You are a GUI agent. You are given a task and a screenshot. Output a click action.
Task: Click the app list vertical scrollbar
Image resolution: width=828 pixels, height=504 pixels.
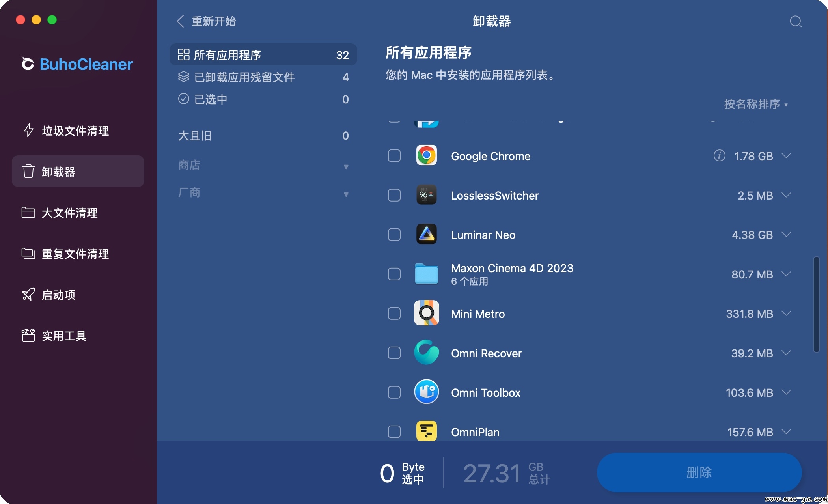(x=816, y=304)
